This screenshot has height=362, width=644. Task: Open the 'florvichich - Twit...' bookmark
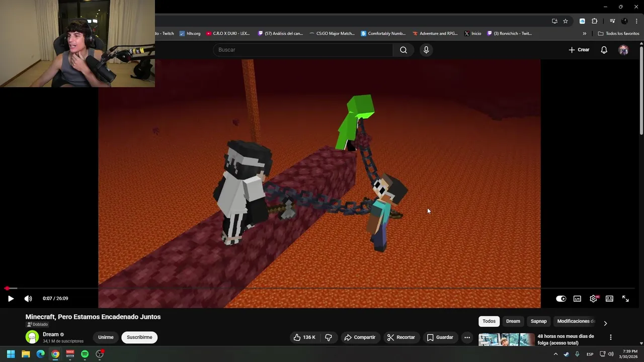[x=509, y=34]
